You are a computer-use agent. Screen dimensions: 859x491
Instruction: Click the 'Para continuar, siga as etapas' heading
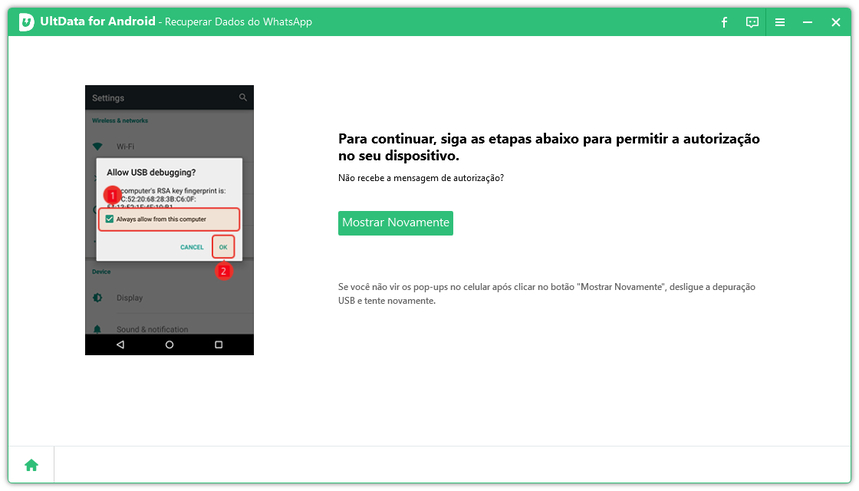549,147
